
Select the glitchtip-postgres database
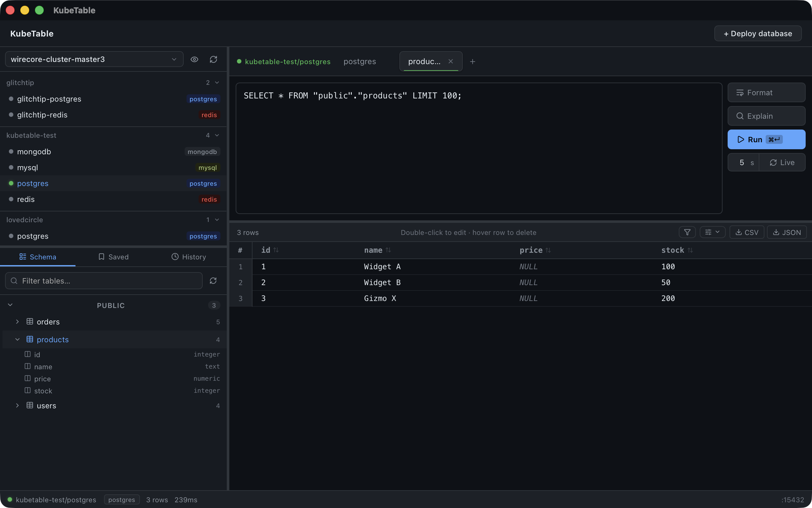[114, 99]
